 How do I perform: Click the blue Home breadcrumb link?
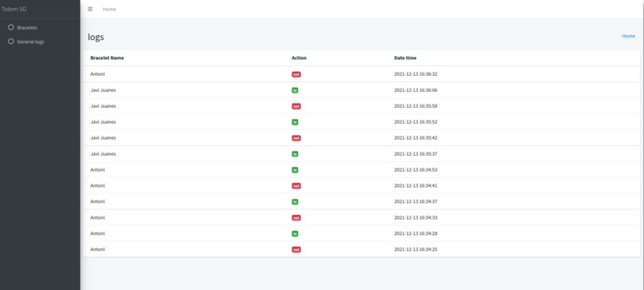click(x=628, y=36)
